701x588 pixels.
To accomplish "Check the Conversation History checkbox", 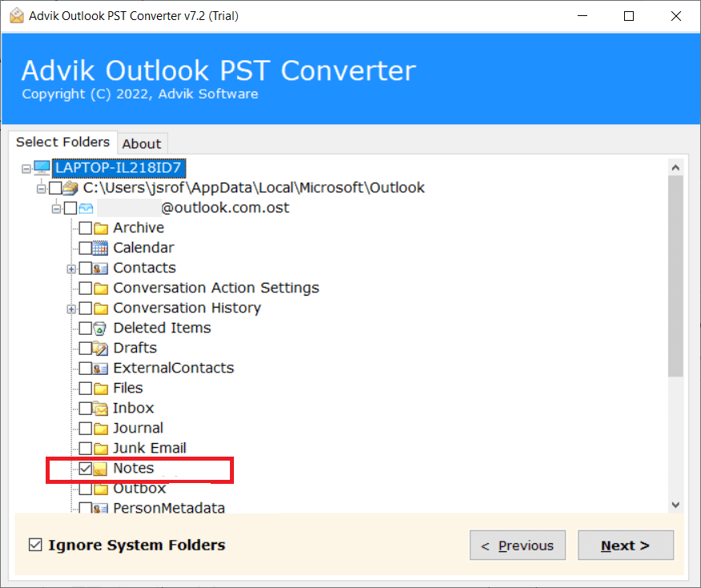I will (x=86, y=308).
